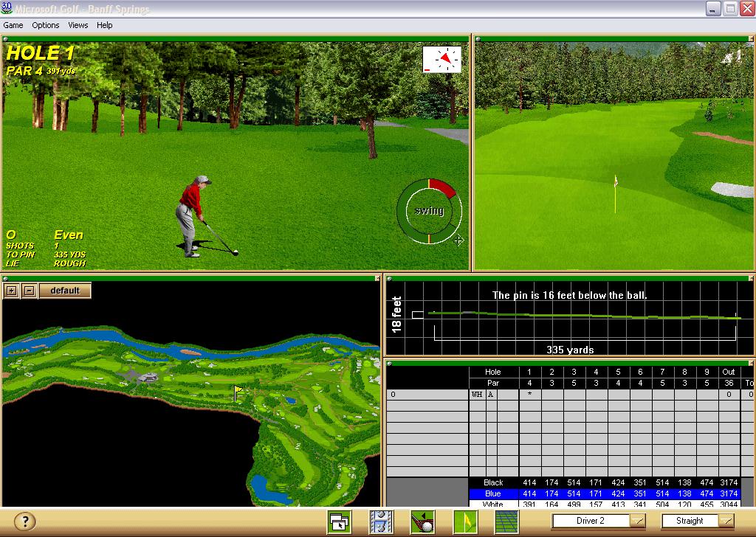Click the player name cell in the scorecard
This screenshot has height=537, width=756.
427,395
